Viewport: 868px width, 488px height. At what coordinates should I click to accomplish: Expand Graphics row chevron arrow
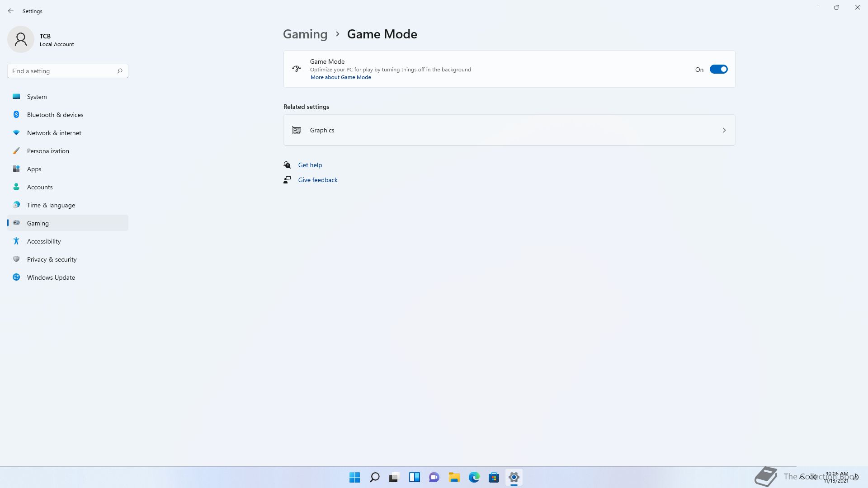point(724,130)
